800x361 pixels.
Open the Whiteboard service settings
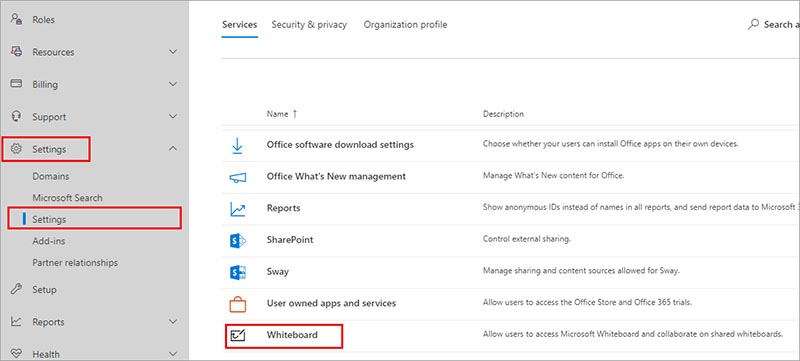292,335
